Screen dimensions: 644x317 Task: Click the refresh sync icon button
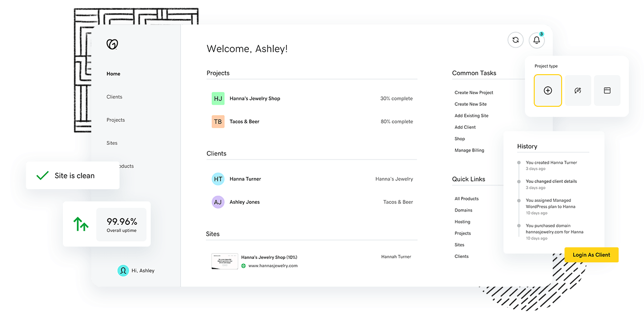[x=516, y=40]
